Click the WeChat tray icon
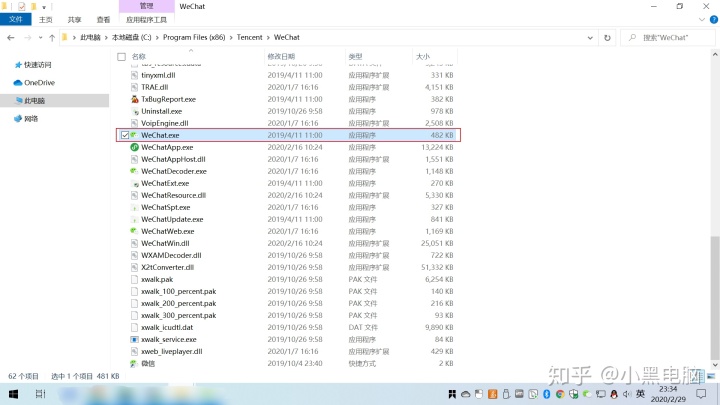Screen dimensions: 720x405 (x=586, y=394)
